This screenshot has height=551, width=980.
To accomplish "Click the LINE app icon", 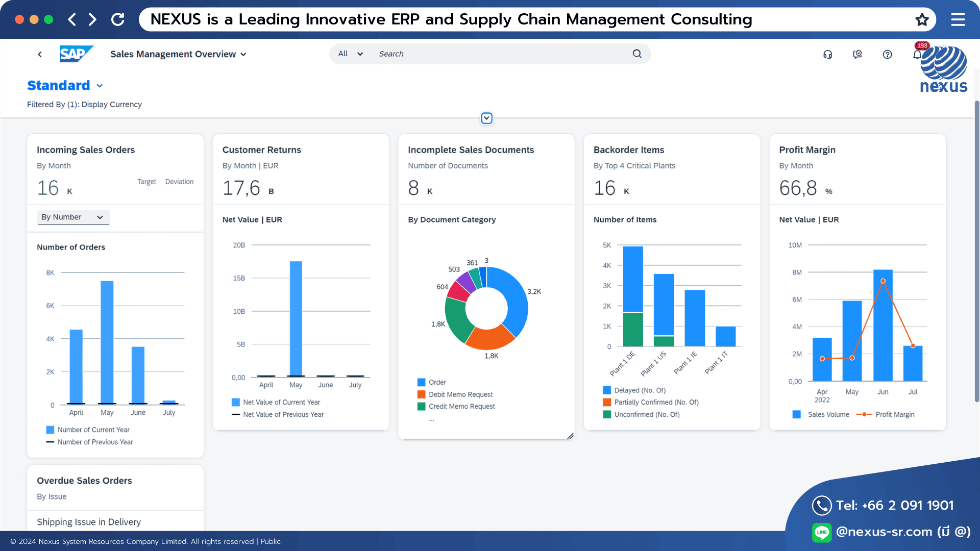I will pos(822,532).
